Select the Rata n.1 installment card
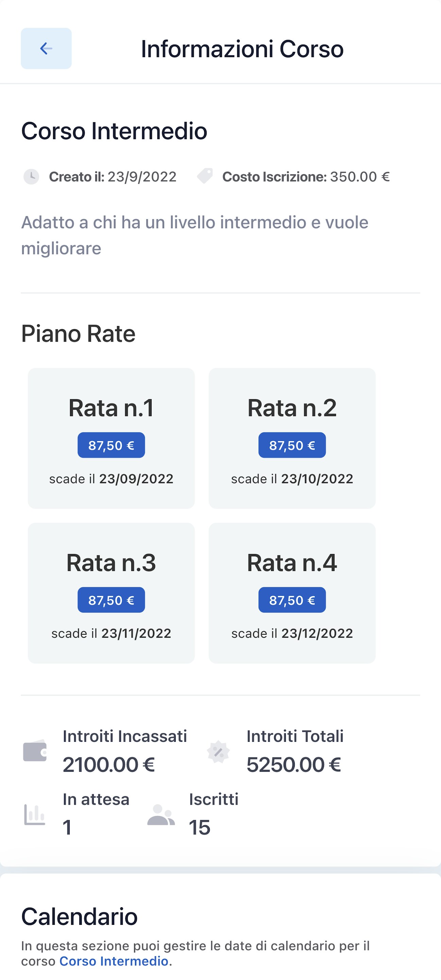 [112, 438]
